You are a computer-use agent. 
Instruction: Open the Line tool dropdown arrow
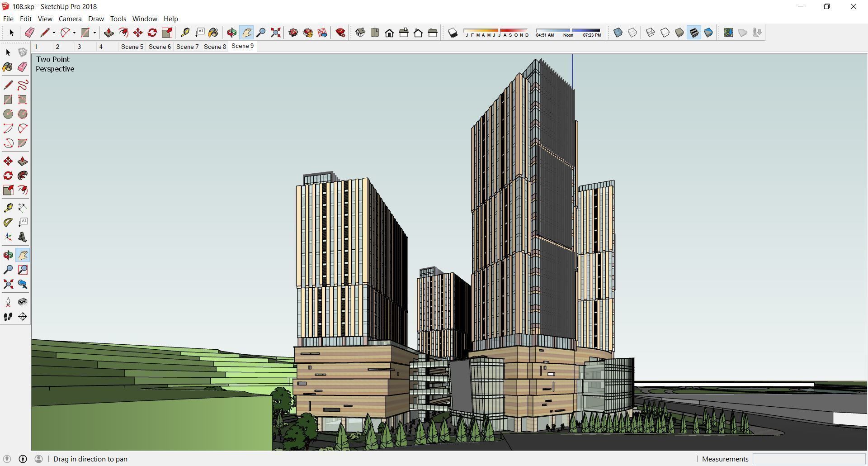tap(54, 33)
